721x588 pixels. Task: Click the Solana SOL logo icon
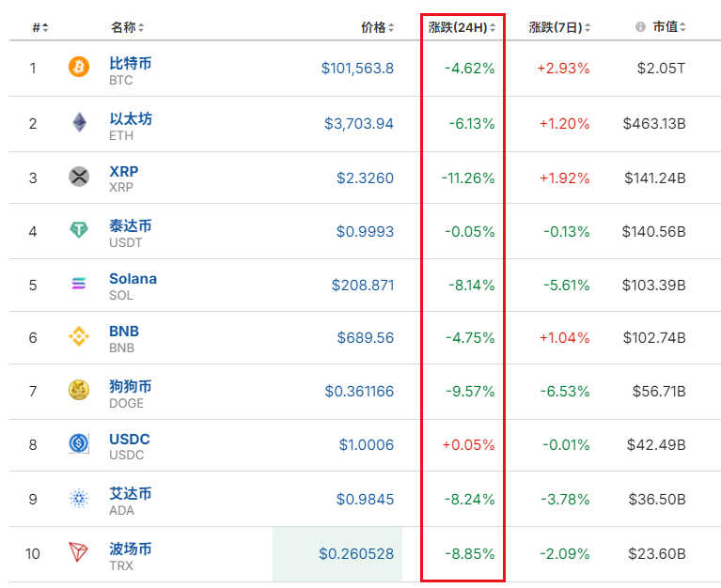tap(79, 283)
